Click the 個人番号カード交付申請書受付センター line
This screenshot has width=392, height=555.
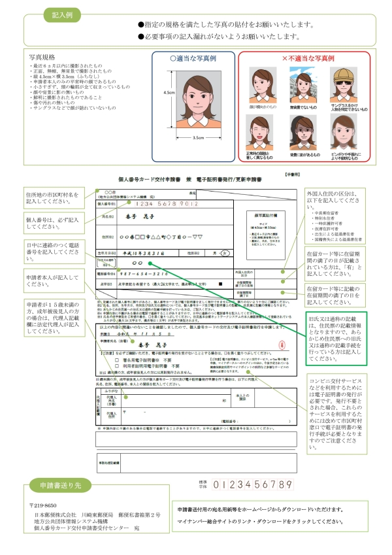[x=87, y=528]
